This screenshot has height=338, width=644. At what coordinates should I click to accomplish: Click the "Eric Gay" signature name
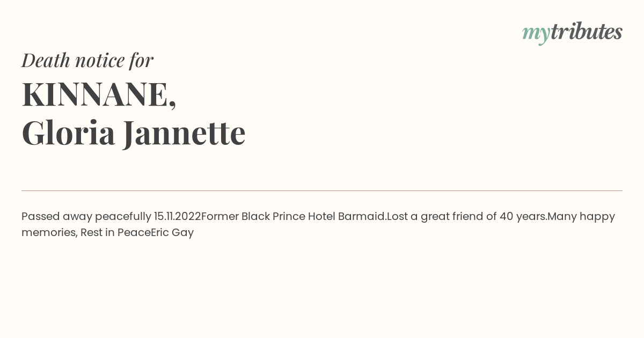pyautogui.click(x=172, y=233)
